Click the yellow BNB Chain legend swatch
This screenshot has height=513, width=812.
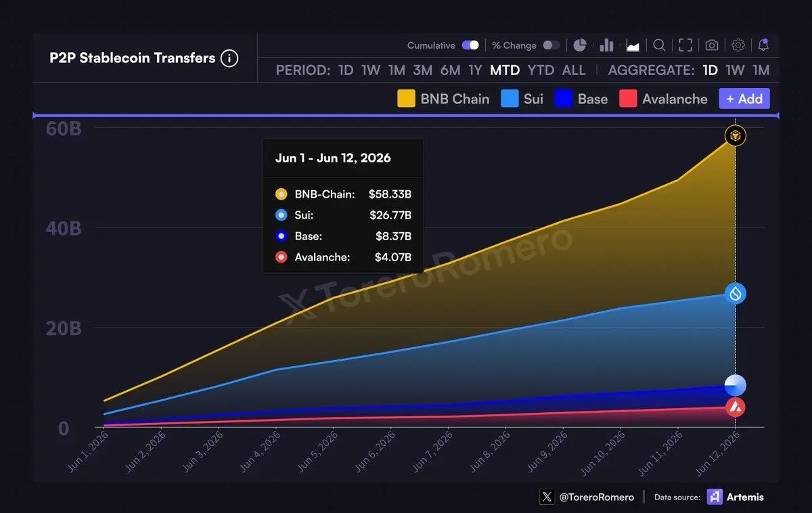(x=406, y=99)
